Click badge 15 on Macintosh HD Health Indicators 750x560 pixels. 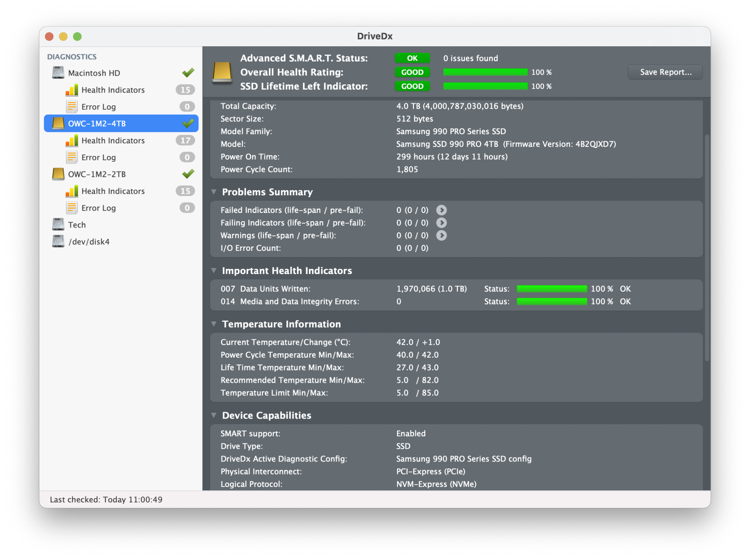coord(185,90)
